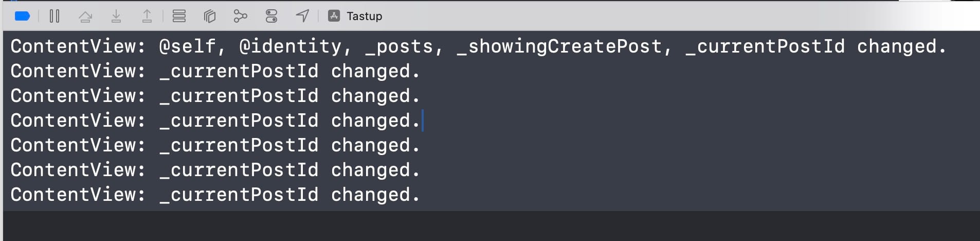The image size is (980, 241).
Task: Click the Tastup app icon
Action: click(334, 16)
